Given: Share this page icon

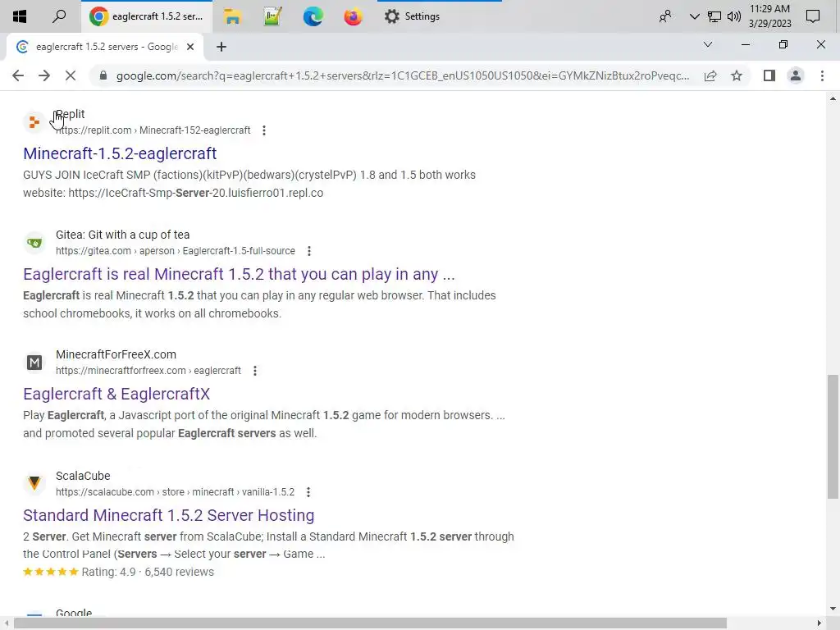Looking at the screenshot, I should (710, 75).
